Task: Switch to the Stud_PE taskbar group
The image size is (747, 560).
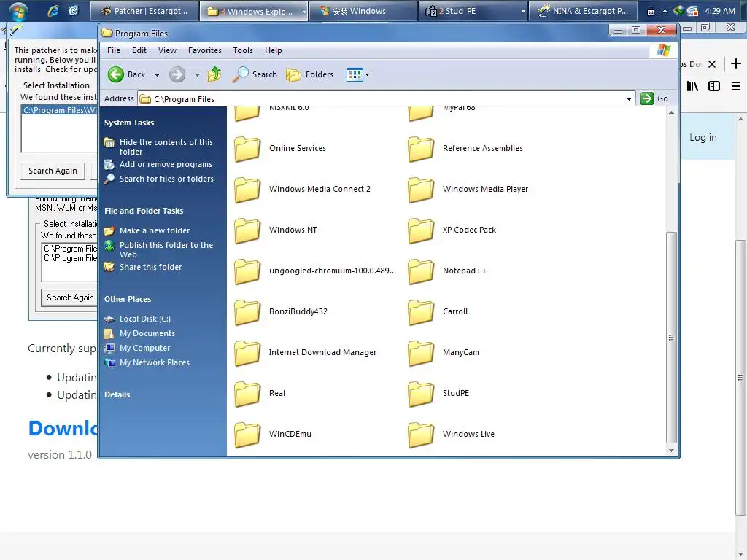Action: (x=473, y=11)
